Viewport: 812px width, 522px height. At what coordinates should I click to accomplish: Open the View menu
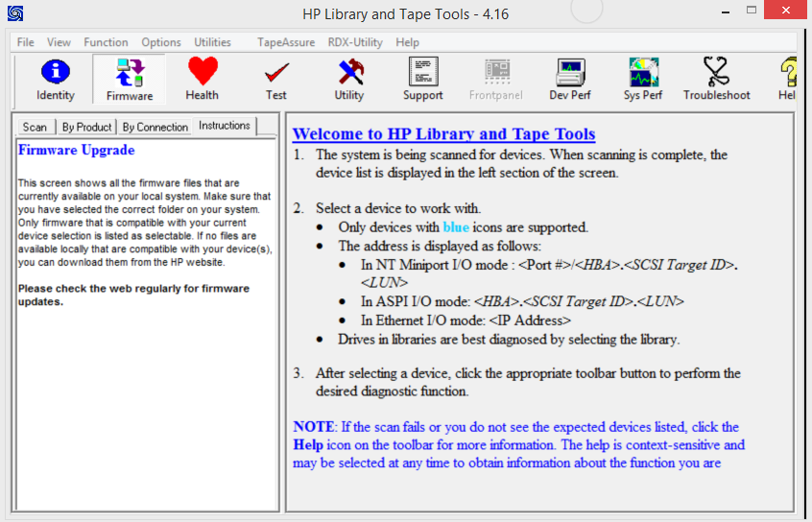(59, 42)
